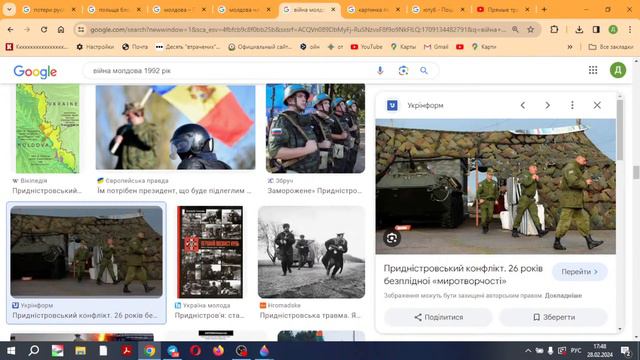Viewport: 640px width, 360px height.
Task: Show next image in preview panel
Action: [547, 105]
